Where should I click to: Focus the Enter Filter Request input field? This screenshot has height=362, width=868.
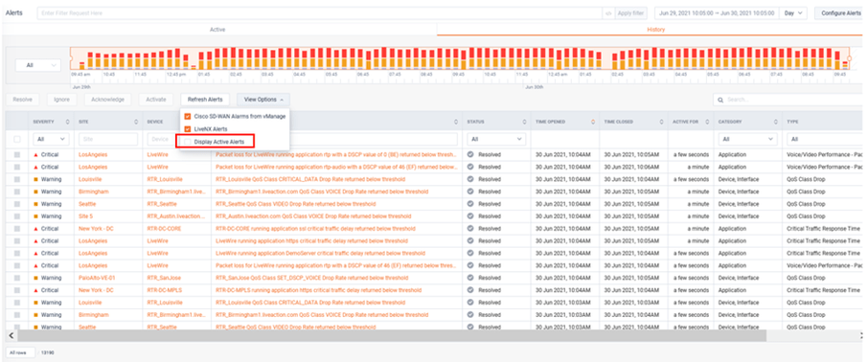click(320, 12)
